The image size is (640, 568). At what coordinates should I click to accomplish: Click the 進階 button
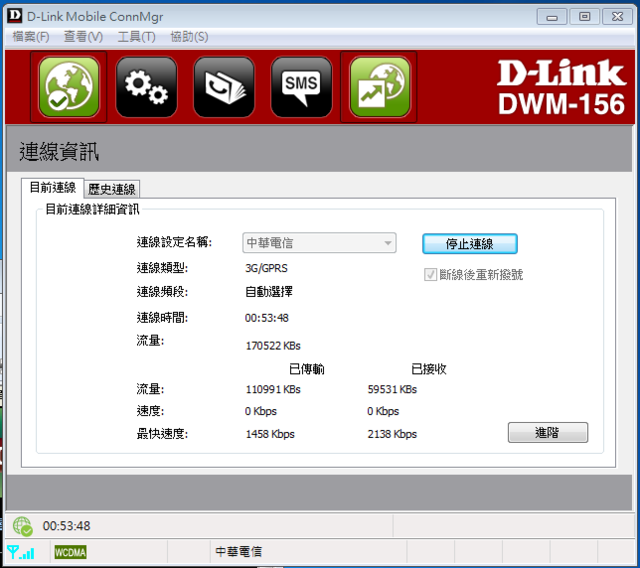point(548,433)
